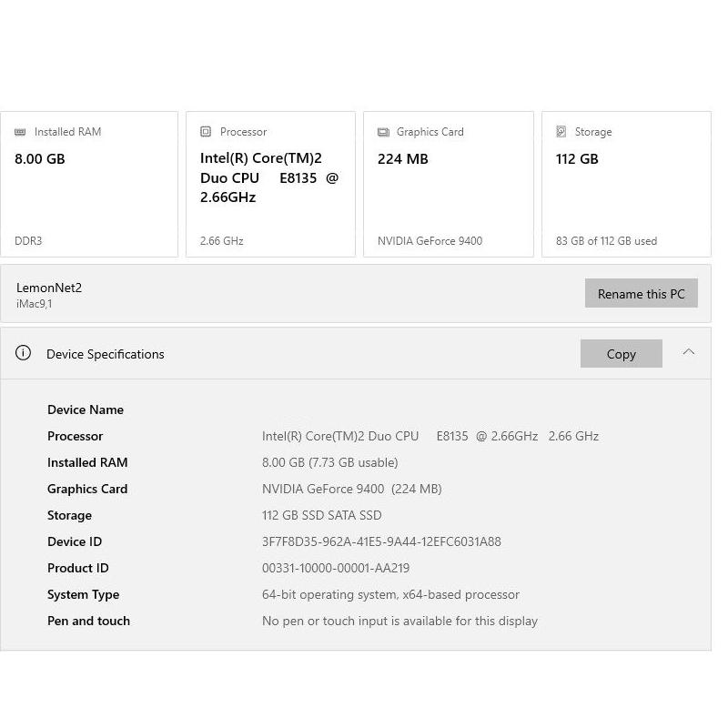Click the LemonNet2 PC name
Viewport: 728px width, 728px height.
coord(49,288)
